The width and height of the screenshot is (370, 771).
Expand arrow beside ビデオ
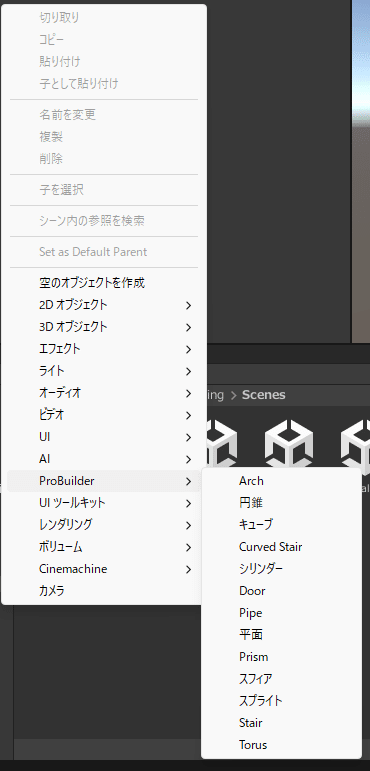click(188, 415)
